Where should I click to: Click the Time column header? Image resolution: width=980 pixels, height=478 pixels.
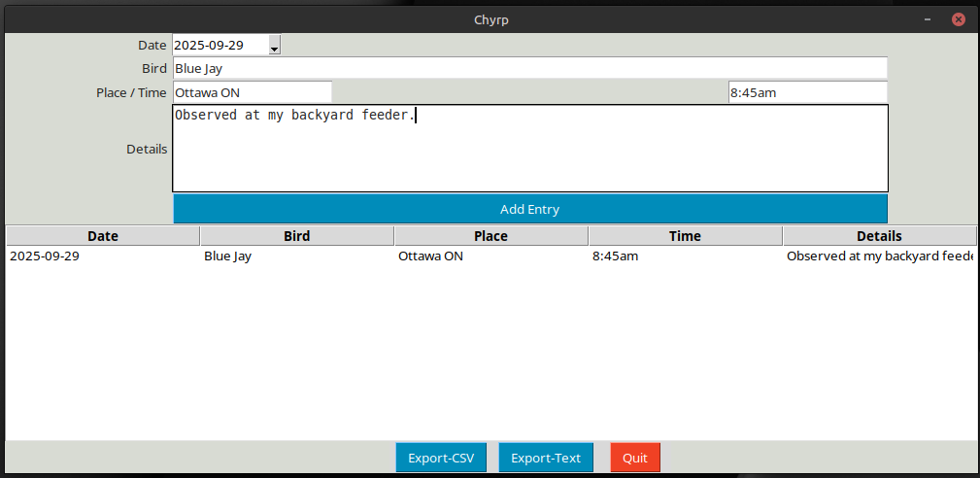coord(685,236)
